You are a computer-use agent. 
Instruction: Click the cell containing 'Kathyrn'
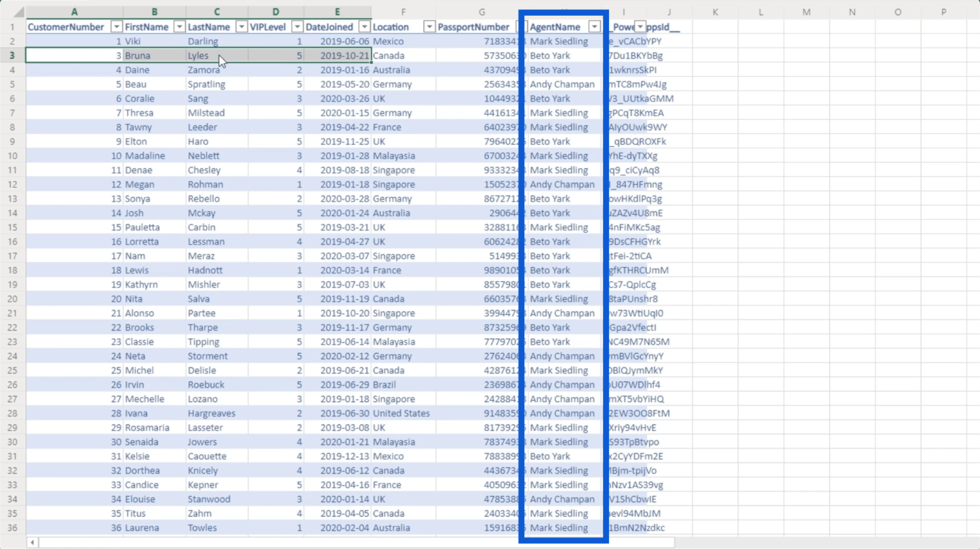click(x=155, y=284)
